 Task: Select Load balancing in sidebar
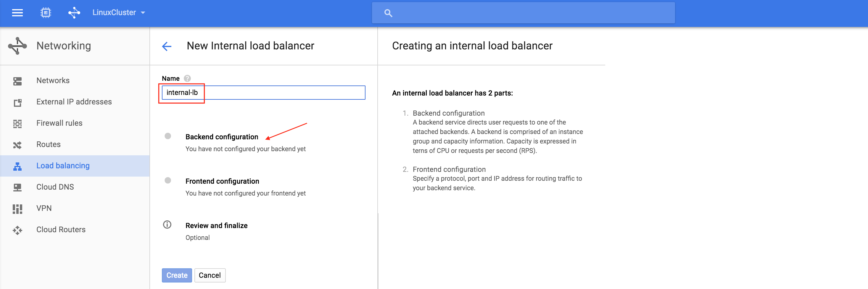(x=75, y=166)
